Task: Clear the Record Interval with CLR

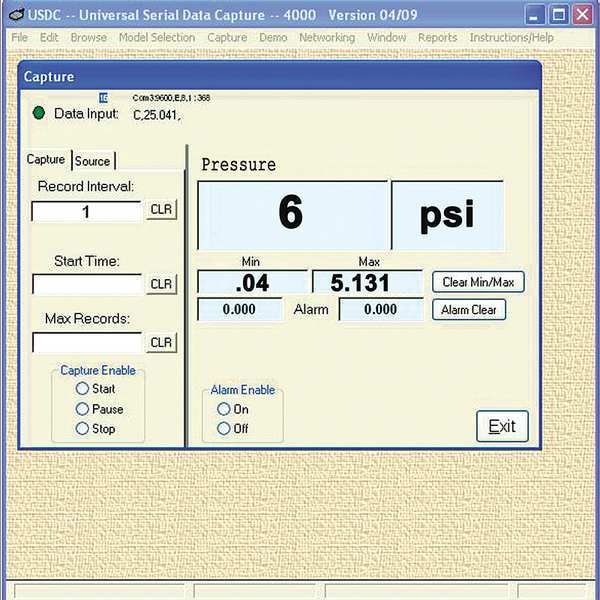Action: tap(161, 211)
